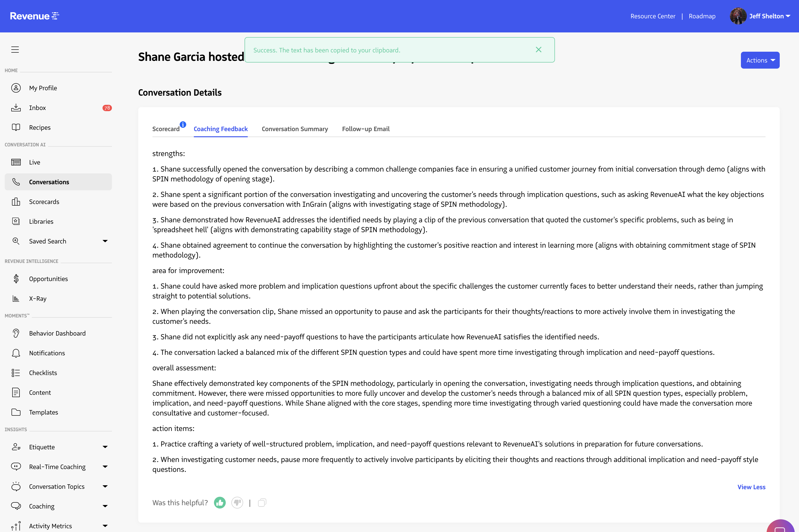Click the Recipes book icon
This screenshot has height=532, width=799.
(x=16, y=128)
